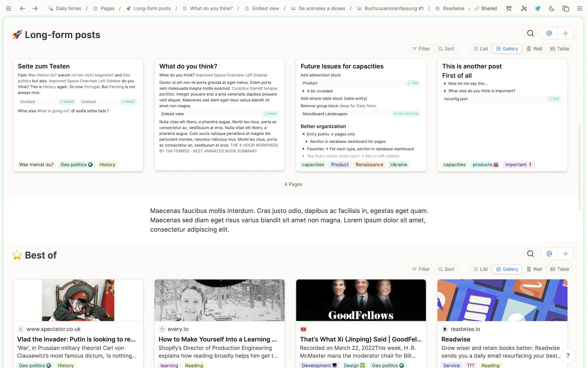Image resolution: width=588 pixels, height=368 pixels.
Task: Click the graduation cap learning icon
Action: click(509, 8)
